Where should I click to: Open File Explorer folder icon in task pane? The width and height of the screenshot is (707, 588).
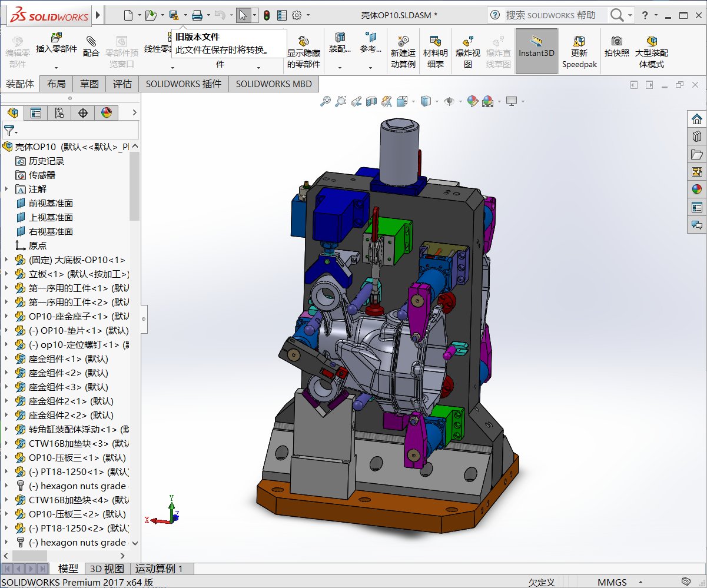point(697,154)
